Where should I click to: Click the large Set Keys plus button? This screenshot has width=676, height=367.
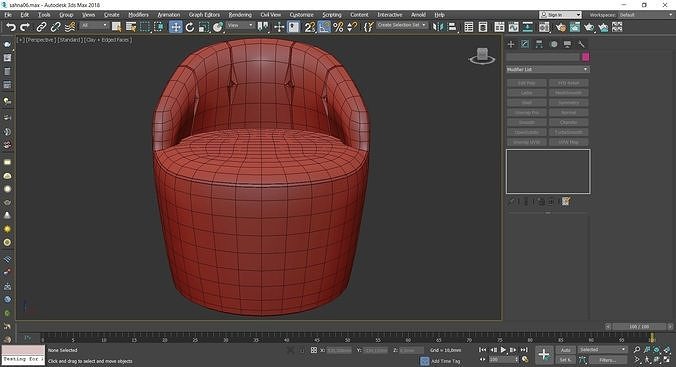544,355
